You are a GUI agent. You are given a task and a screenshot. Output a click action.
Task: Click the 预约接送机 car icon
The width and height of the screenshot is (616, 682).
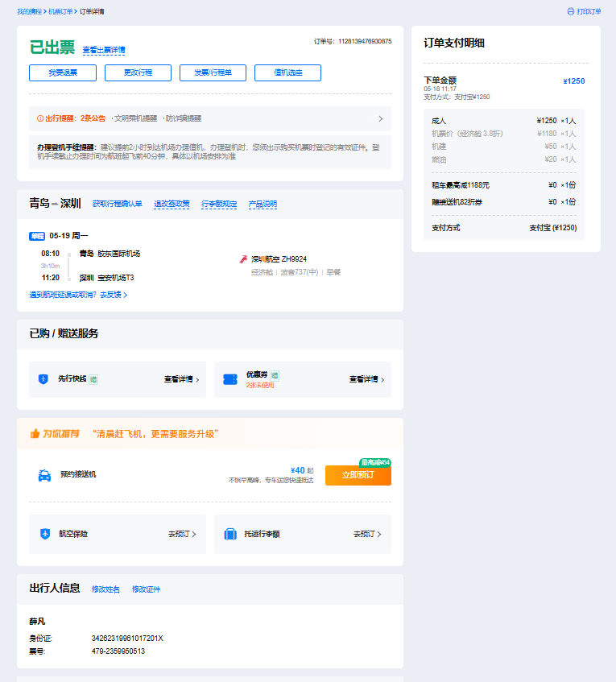pos(44,475)
